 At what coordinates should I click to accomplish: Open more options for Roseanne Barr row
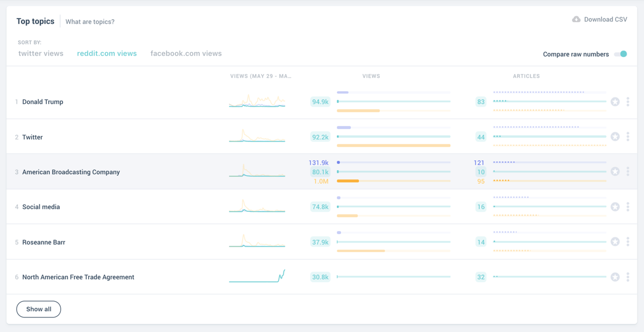pos(628,242)
